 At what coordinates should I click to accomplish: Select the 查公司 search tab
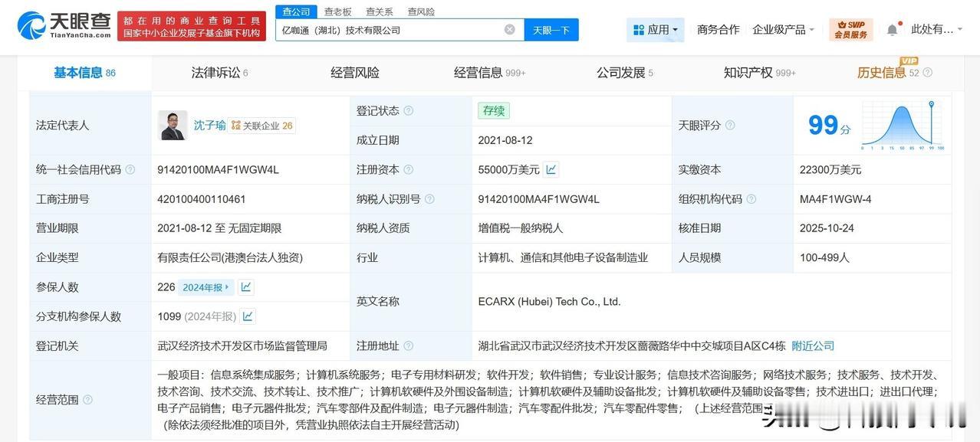(x=296, y=11)
